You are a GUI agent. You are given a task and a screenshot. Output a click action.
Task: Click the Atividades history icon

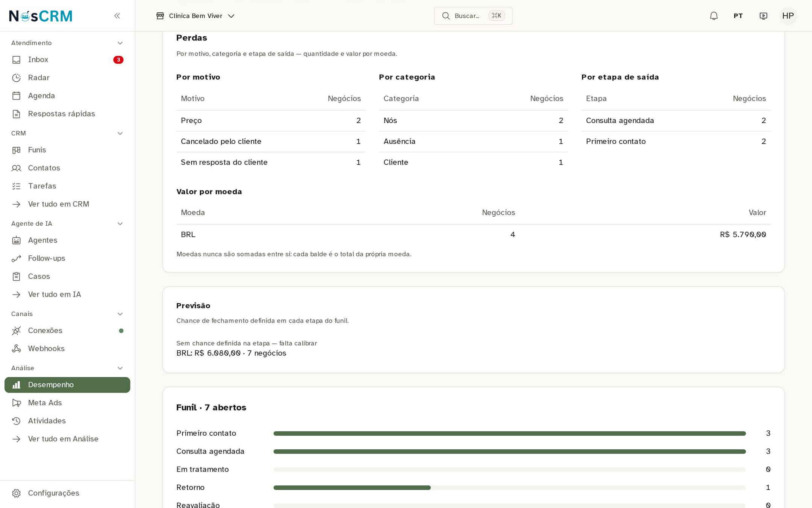(x=16, y=421)
